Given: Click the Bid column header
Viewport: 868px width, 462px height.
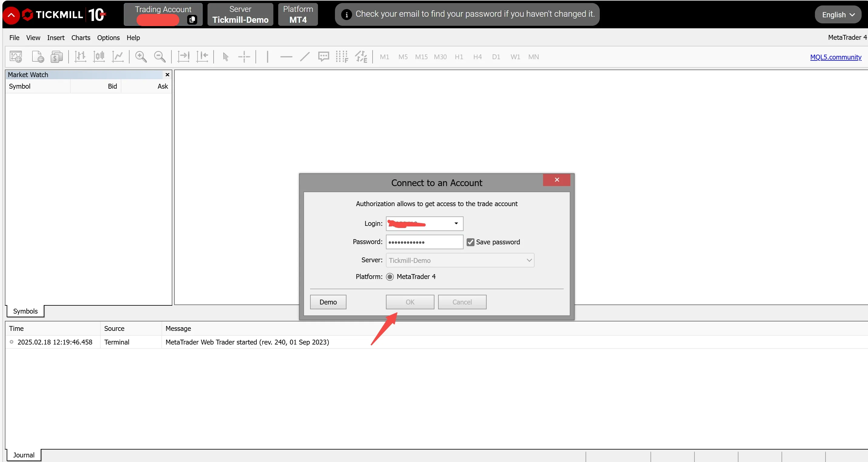Looking at the screenshot, I should pos(96,86).
